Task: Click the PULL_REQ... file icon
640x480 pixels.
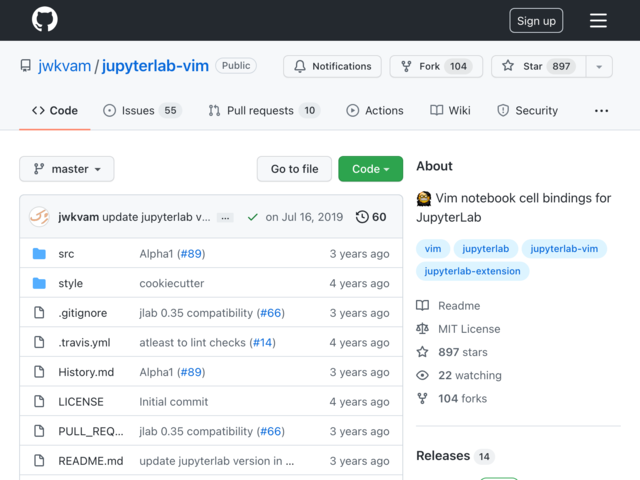Action: point(39,431)
